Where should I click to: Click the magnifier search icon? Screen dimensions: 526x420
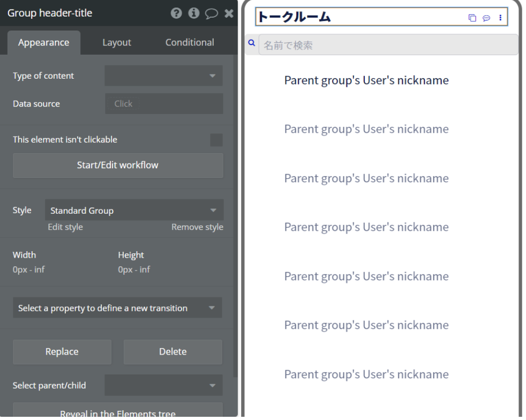[251, 44]
